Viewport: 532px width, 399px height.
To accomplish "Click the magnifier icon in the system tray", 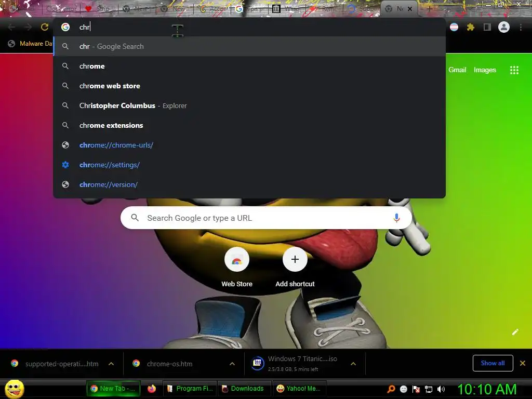I will pyautogui.click(x=391, y=389).
